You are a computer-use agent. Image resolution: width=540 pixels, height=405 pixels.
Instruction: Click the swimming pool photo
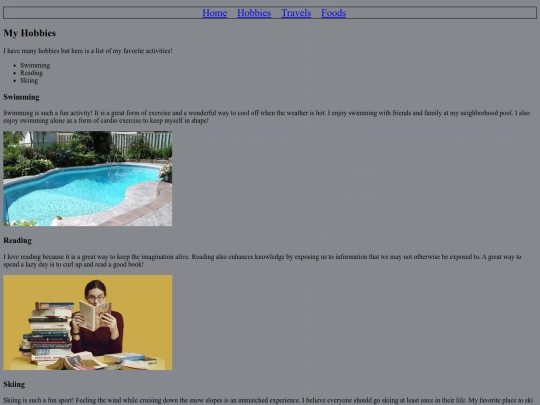[x=88, y=178]
